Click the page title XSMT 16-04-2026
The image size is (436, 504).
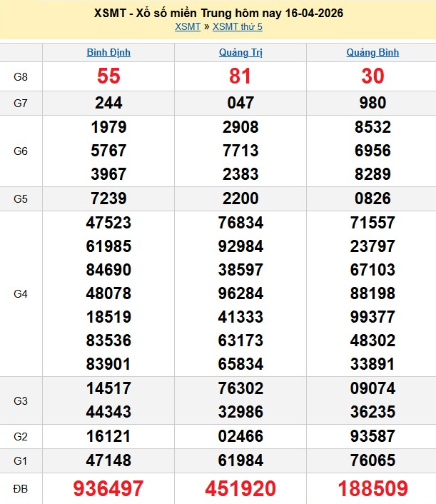(218, 14)
